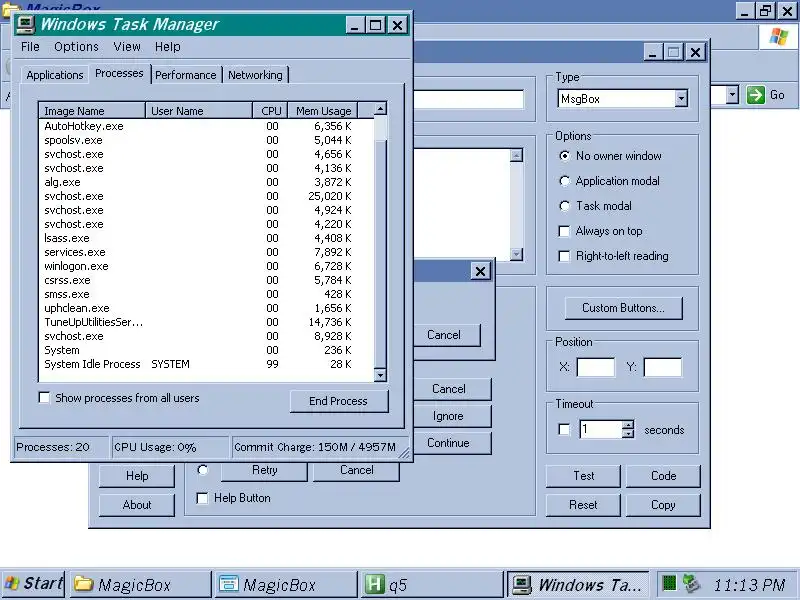Open the Options menu in Task Manager
Viewport: 800px width, 600px height.
click(x=77, y=47)
